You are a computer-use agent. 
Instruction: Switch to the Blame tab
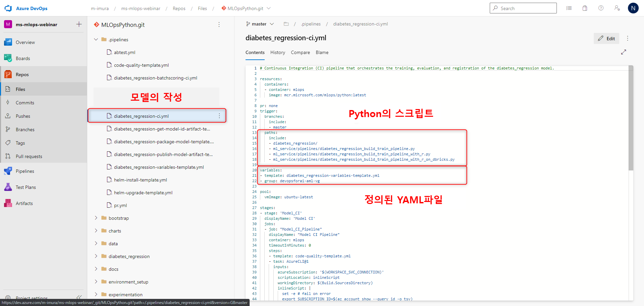322,52
